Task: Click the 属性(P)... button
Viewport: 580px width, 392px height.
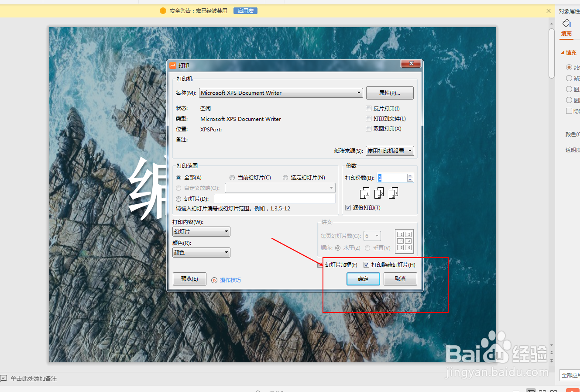Action: tap(390, 93)
